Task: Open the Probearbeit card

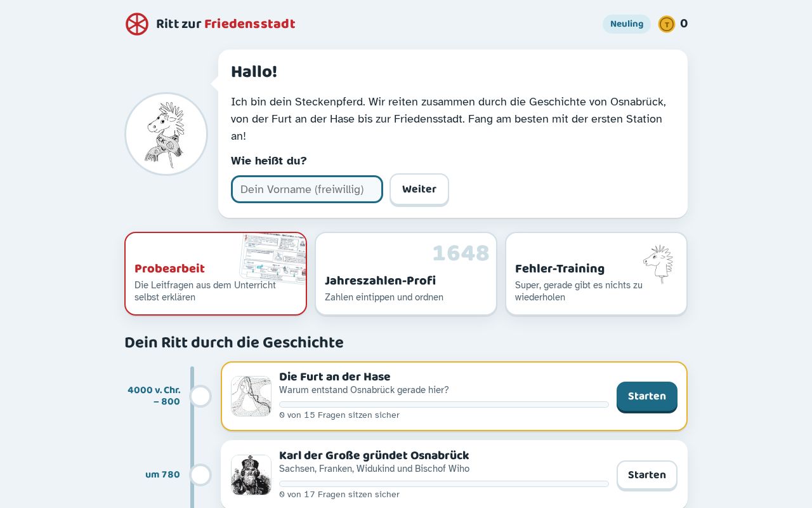Action: coord(216,274)
